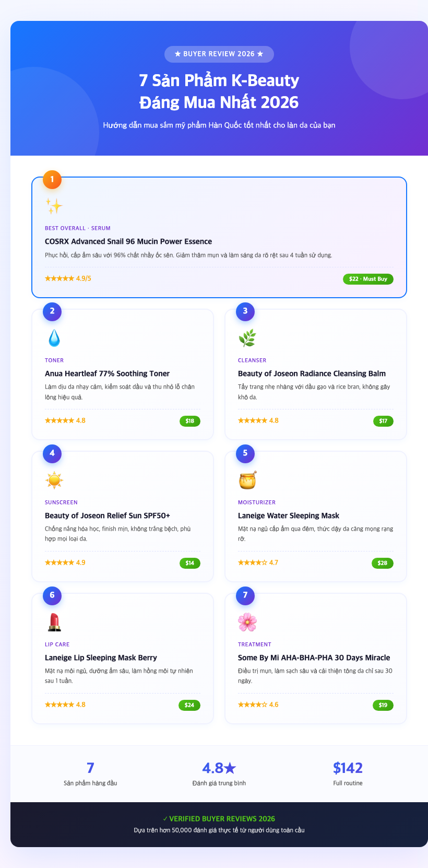
Task: Click the pink flower treatment icon
Action: (247, 622)
